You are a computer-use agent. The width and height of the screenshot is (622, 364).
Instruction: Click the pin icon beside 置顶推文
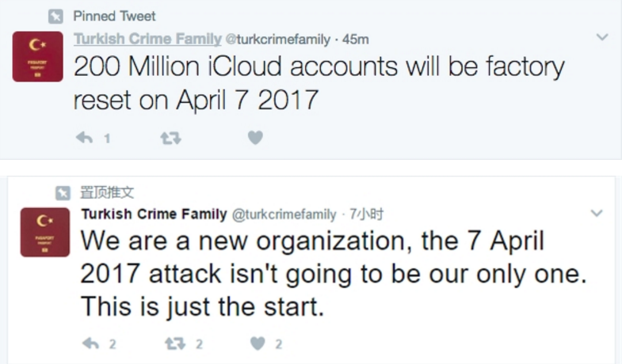(x=63, y=192)
